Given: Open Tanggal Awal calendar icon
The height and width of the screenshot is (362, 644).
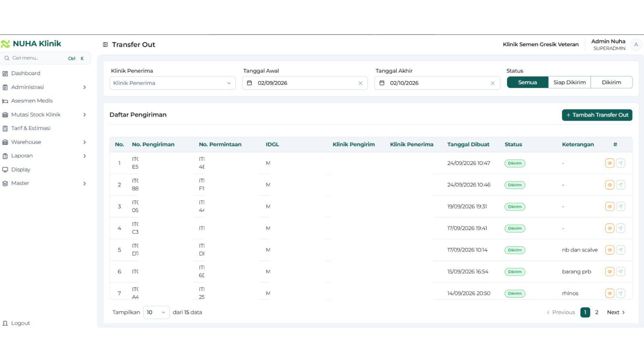Looking at the screenshot, I should point(250,83).
